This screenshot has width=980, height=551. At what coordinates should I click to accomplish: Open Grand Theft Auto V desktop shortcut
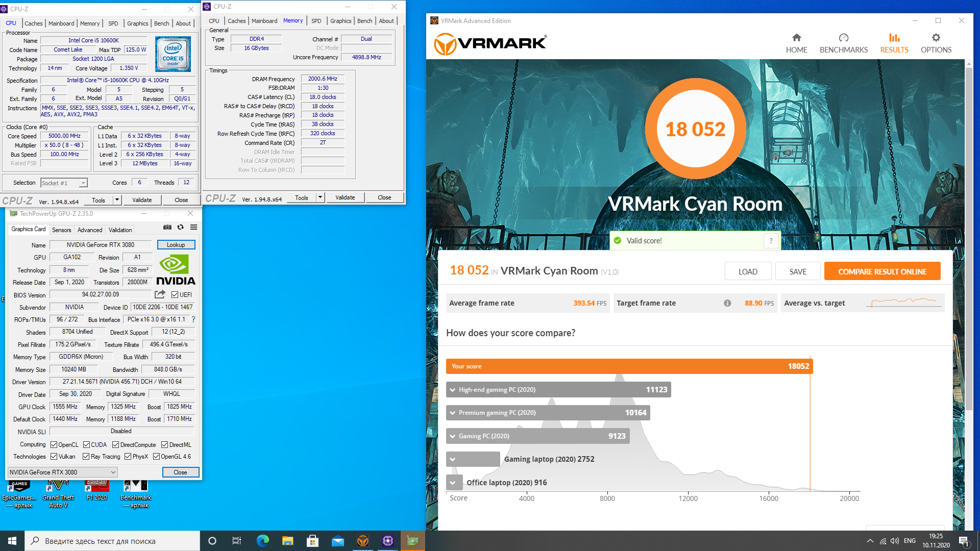(58, 494)
